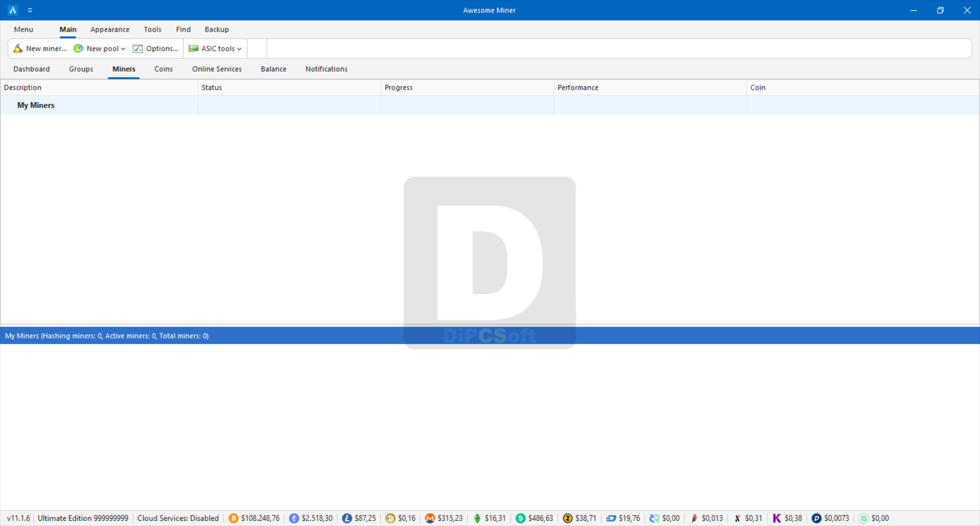This screenshot has height=526, width=980.
Task: Click Options... toolbar button
Action: point(156,49)
